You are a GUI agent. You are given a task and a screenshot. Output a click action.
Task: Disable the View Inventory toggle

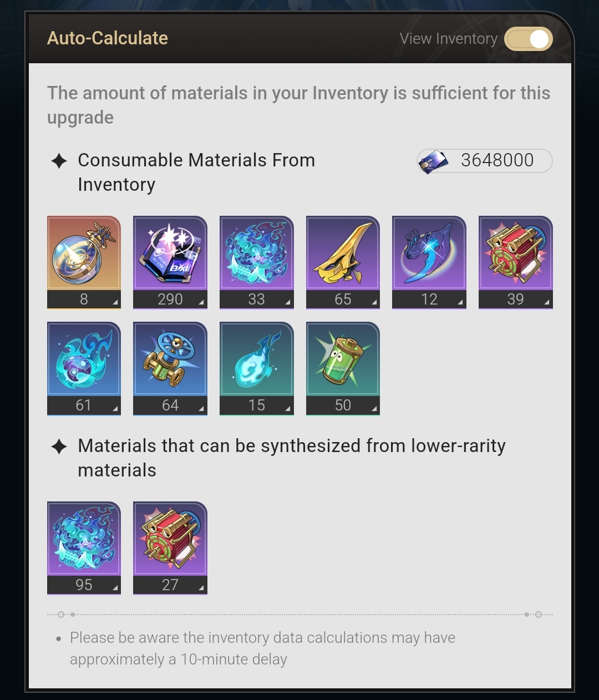(527, 39)
